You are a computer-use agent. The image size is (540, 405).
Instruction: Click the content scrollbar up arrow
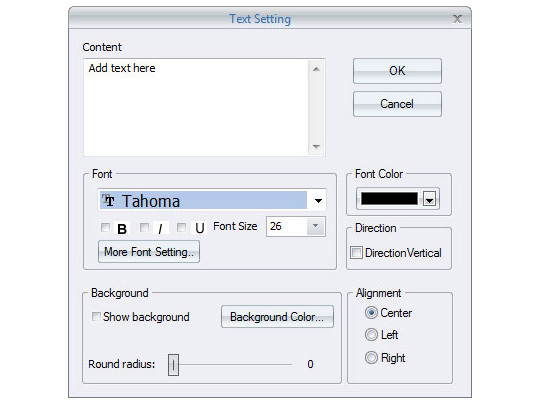[316, 69]
